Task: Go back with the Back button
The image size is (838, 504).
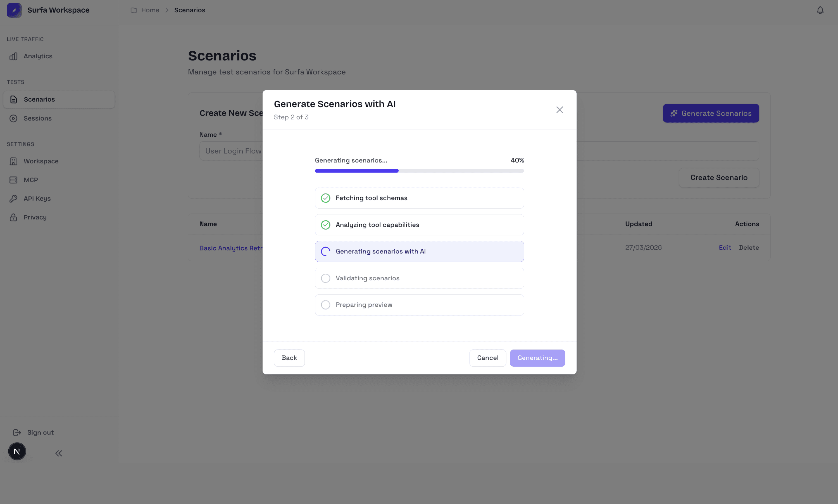Action: [x=289, y=358]
